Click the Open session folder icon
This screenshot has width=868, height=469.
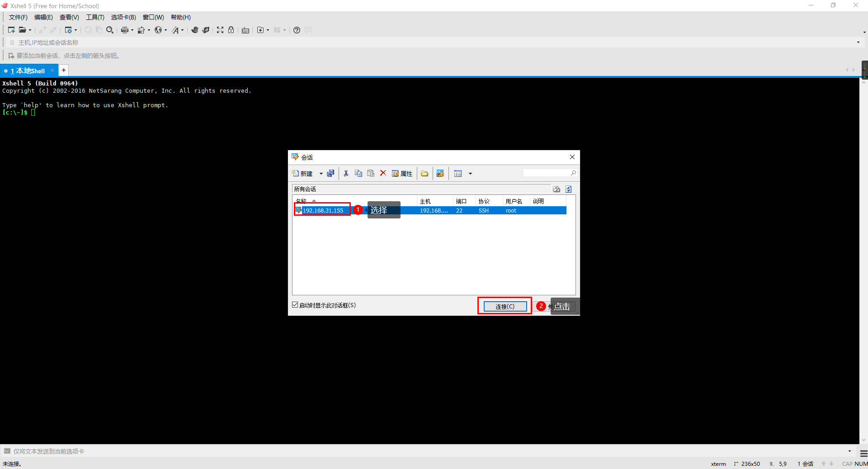click(22, 30)
